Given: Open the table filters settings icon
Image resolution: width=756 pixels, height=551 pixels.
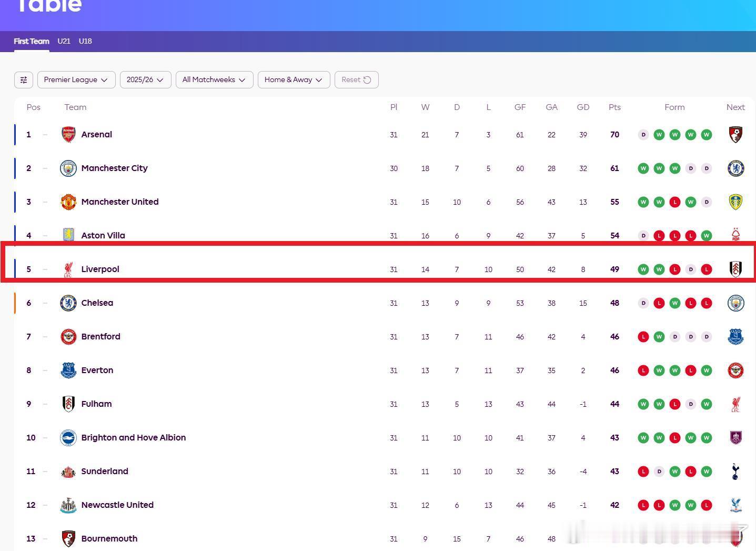Looking at the screenshot, I should click(x=24, y=80).
